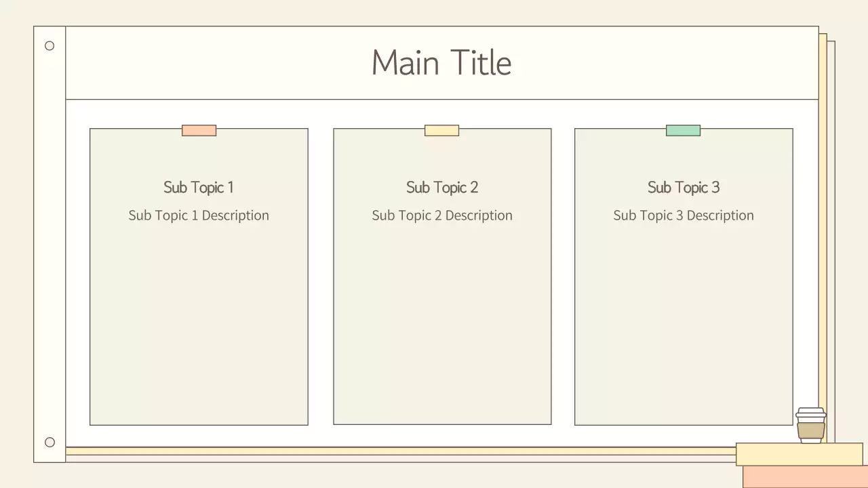Select the orange block in bottom-right corner
The image size is (868, 488).
[x=805, y=477]
